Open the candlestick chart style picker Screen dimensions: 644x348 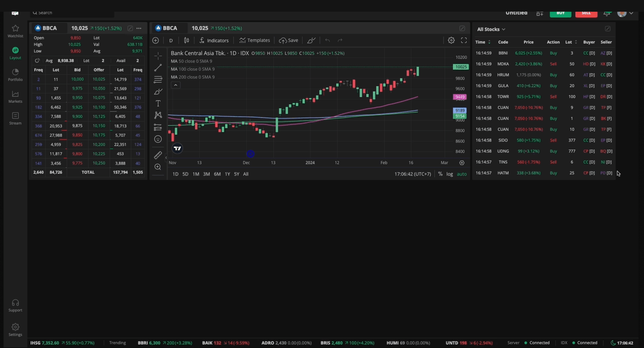click(186, 40)
